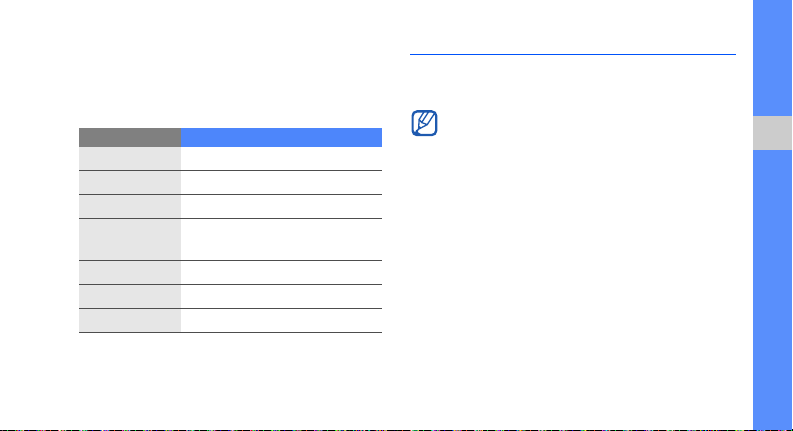This screenshot has height=431, width=793.
Task: Click the blue pencil note icon
Action: click(x=424, y=123)
